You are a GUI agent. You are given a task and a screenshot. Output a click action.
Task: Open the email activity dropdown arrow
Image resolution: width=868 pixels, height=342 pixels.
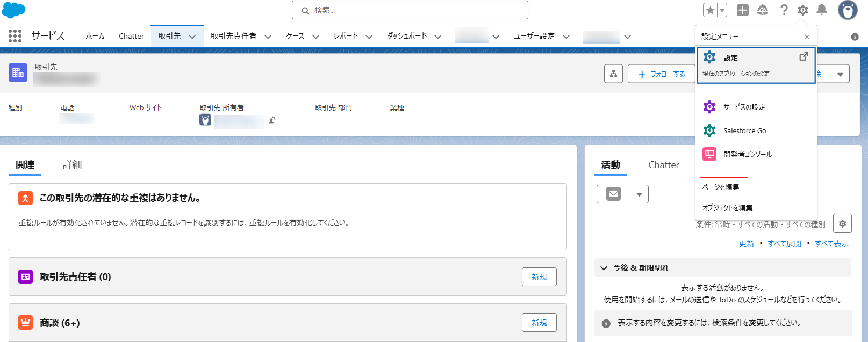(639, 194)
